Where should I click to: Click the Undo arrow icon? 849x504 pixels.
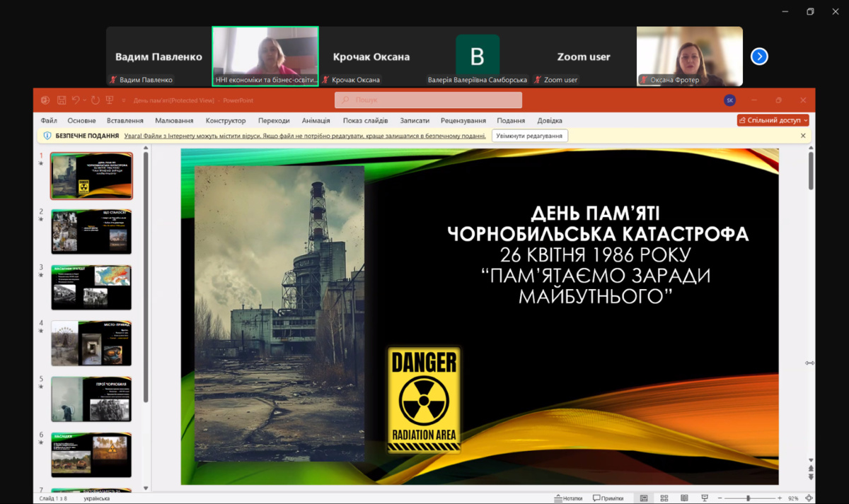point(76,100)
